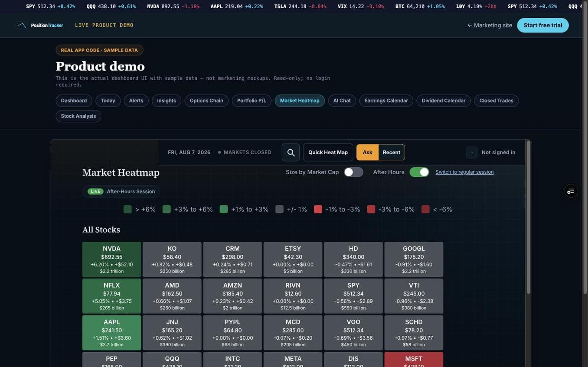Viewport: 588px width, 367px height.
Task: Click the floating list settings icon
Action: (571, 191)
